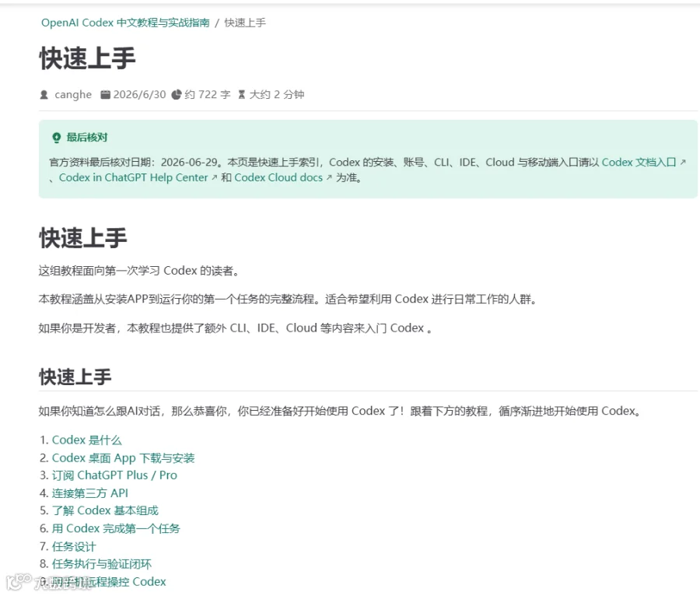Image resolution: width=700 pixels, height=596 pixels.
Task: Open breadcrumb link OpenAI Codex 中文教程与实战指南
Action: (125, 23)
